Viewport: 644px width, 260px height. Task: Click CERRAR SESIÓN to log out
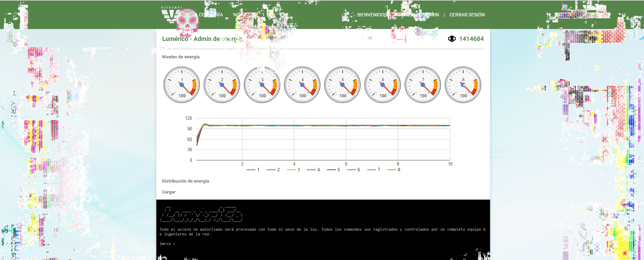(x=467, y=15)
